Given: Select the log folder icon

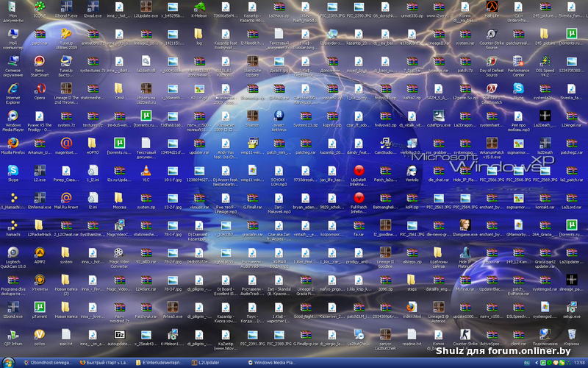Looking at the screenshot, I should (199, 34).
